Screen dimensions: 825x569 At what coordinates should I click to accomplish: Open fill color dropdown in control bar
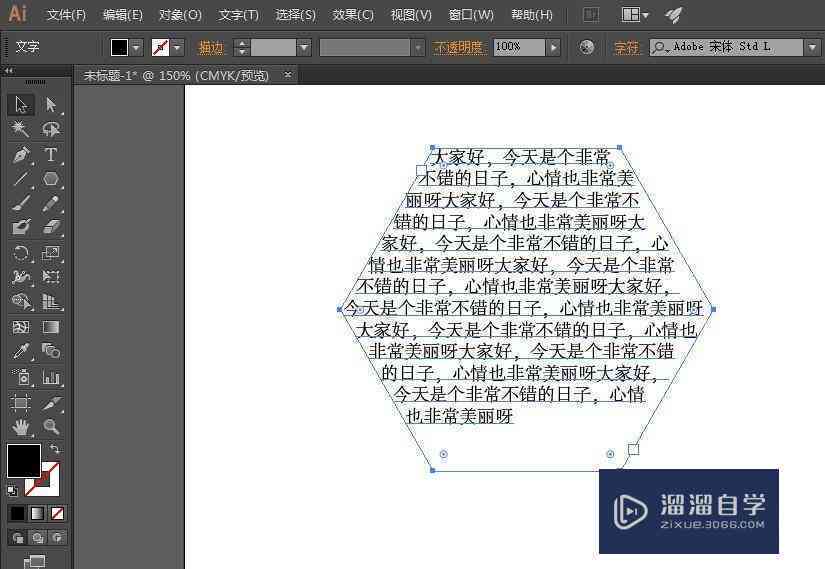tap(137, 48)
